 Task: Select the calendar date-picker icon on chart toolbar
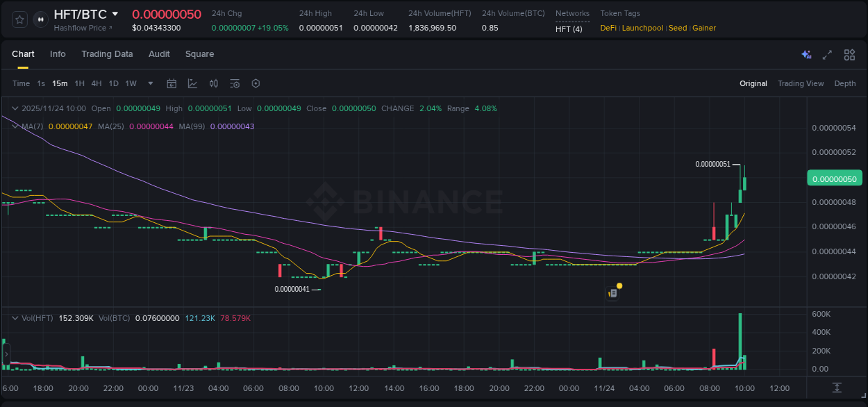point(172,83)
